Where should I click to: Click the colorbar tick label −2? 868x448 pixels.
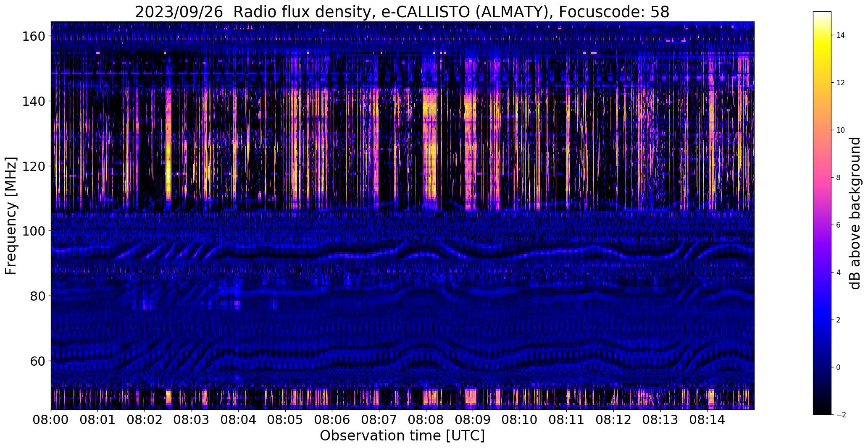pos(841,415)
